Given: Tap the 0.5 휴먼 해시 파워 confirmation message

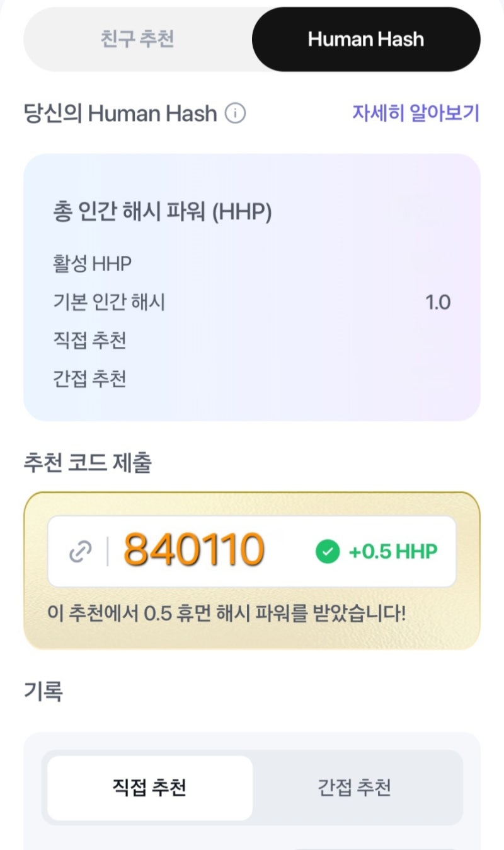Looking at the screenshot, I should (227, 613).
